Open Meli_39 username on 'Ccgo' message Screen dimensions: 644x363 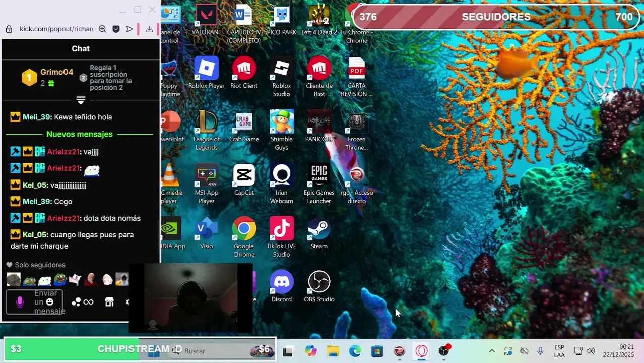37,201
